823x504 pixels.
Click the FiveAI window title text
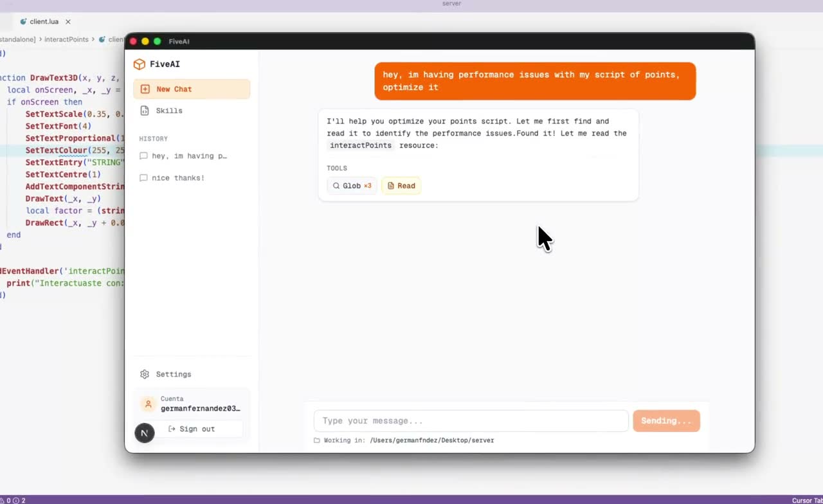pos(179,41)
